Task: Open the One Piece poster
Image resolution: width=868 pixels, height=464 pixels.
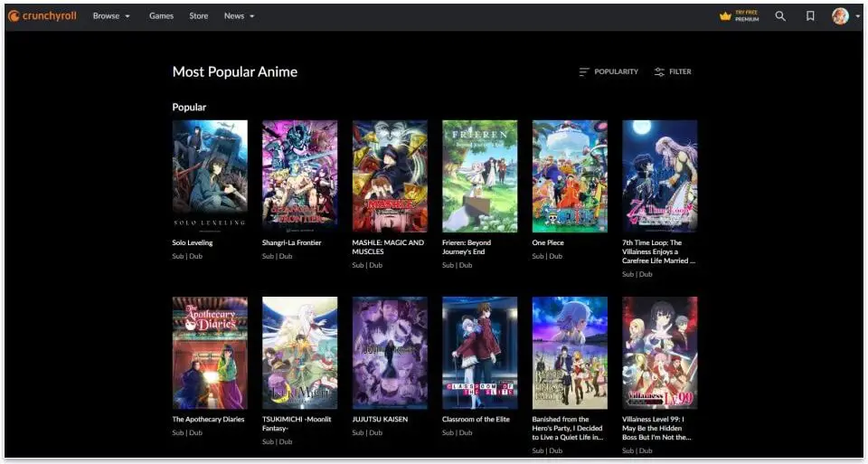Action: click(570, 176)
